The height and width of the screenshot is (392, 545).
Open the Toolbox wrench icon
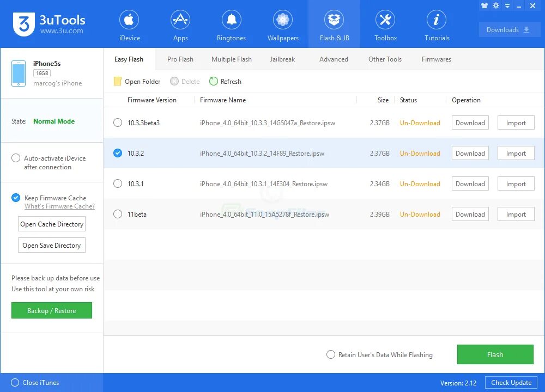(385, 20)
